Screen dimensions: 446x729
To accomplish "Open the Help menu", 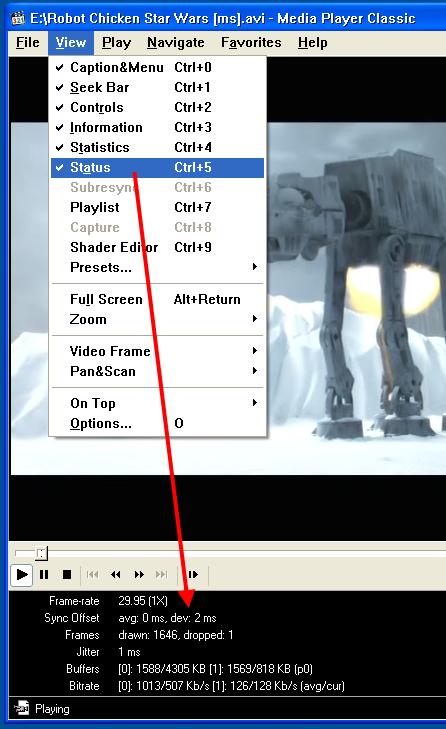I will tap(313, 43).
